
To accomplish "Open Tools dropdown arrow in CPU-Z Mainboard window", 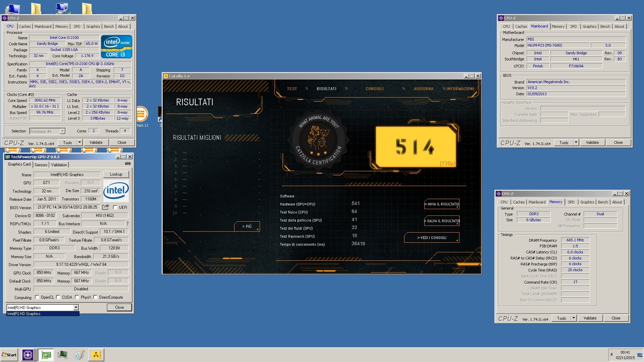I will point(576,142).
